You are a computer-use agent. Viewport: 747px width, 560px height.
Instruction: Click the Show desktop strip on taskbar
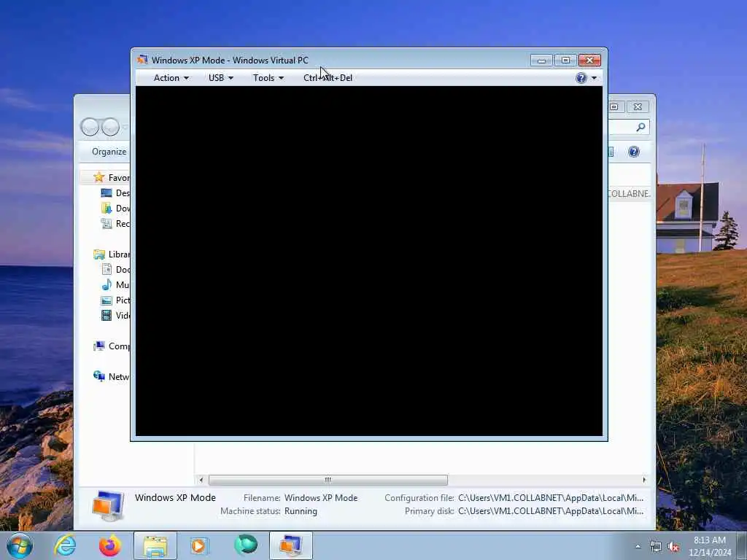click(742, 546)
